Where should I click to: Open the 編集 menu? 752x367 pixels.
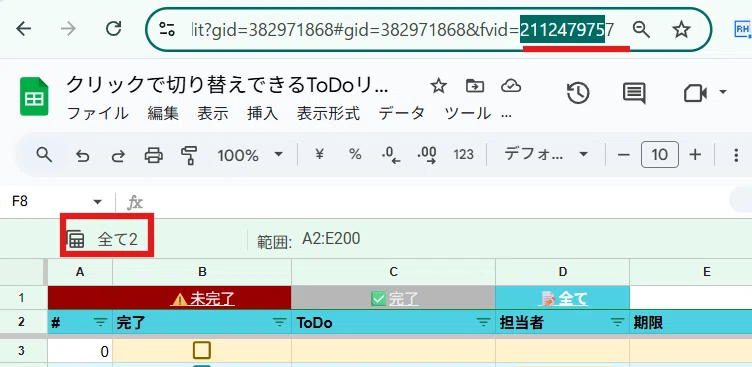pos(163,114)
